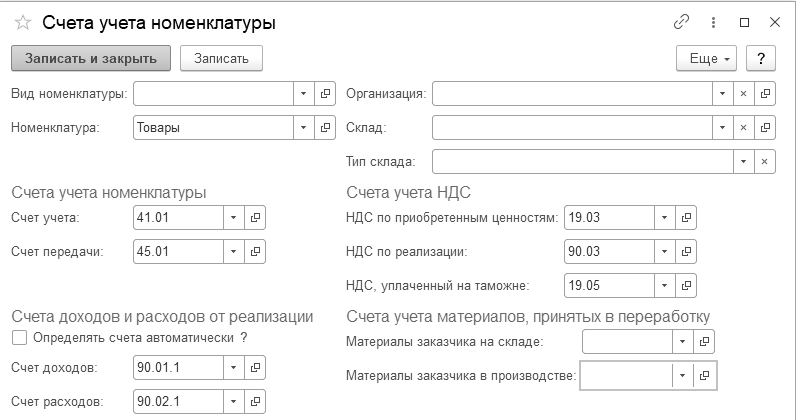Open the Еще menu

pos(706,58)
